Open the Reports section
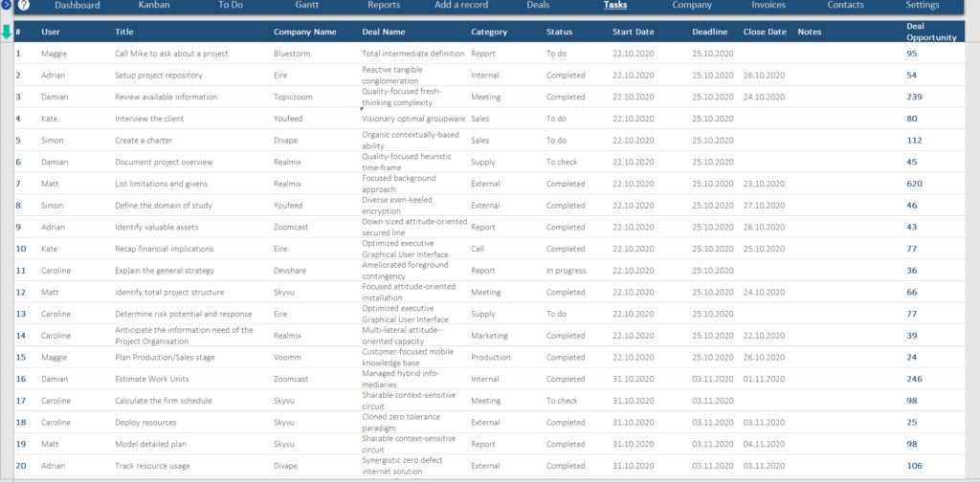Screen dimensions: 980x483 [x=384, y=6]
